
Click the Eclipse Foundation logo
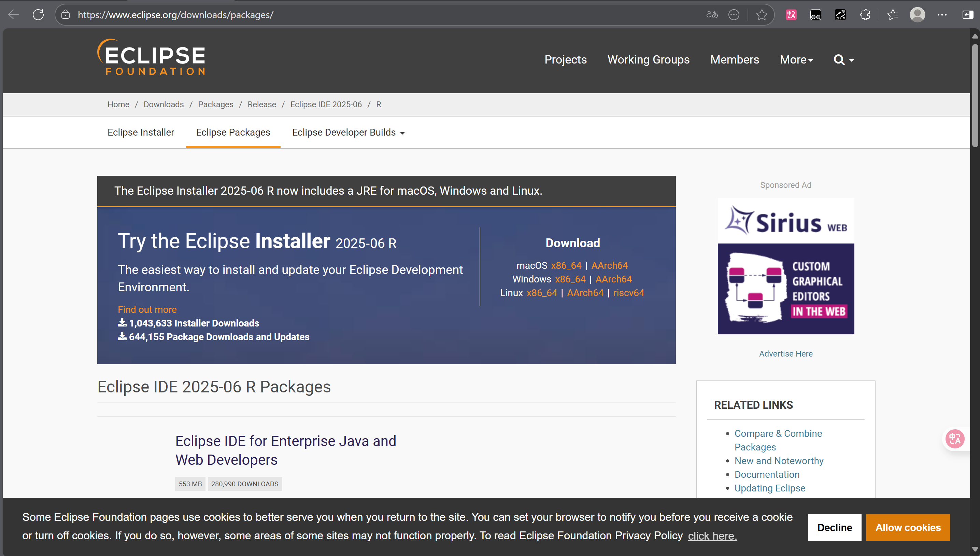(152, 57)
